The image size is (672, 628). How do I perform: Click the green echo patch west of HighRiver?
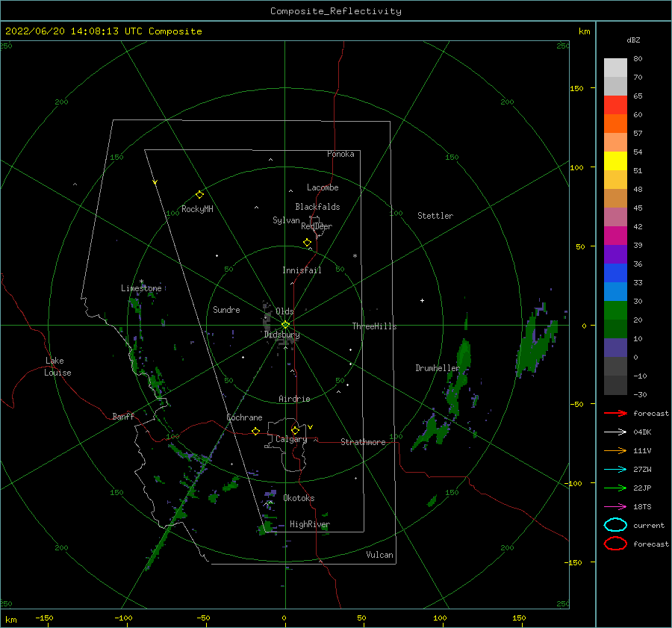pyautogui.click(x=266, y=526)
